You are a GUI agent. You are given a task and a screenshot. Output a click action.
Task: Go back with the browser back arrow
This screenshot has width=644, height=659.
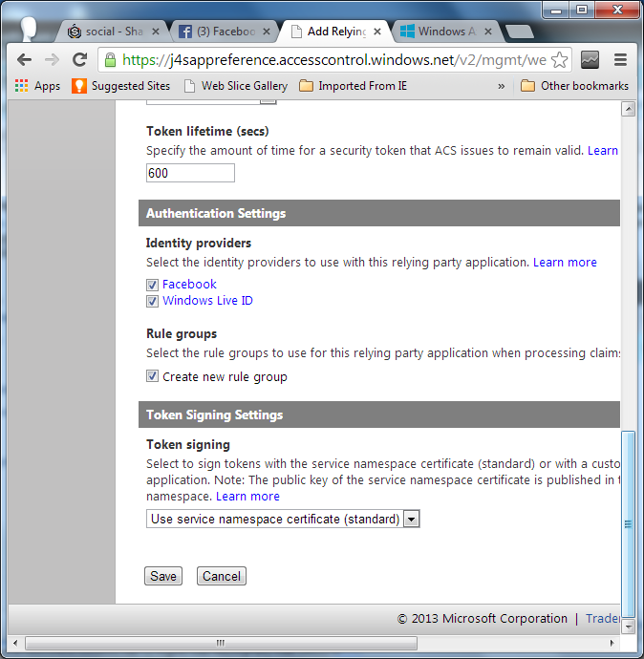coord(25,60)
